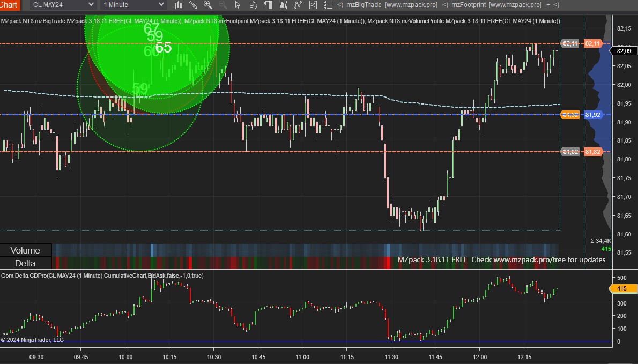
Task: Click the orange 82,11 price level label
Action: point(592,43)
